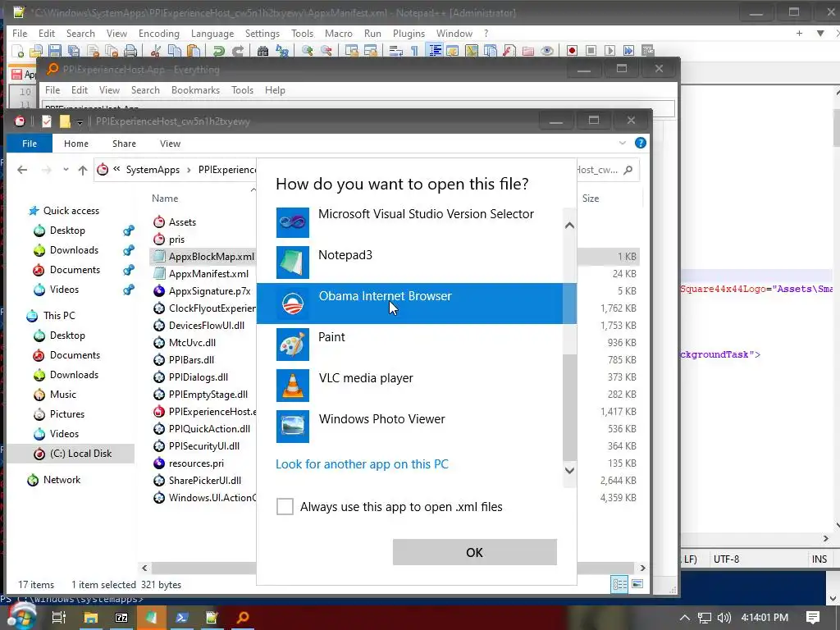The width and height of the screenshot is (840, 630).
Task: Open Documents under Quick access
Action: 75,269
